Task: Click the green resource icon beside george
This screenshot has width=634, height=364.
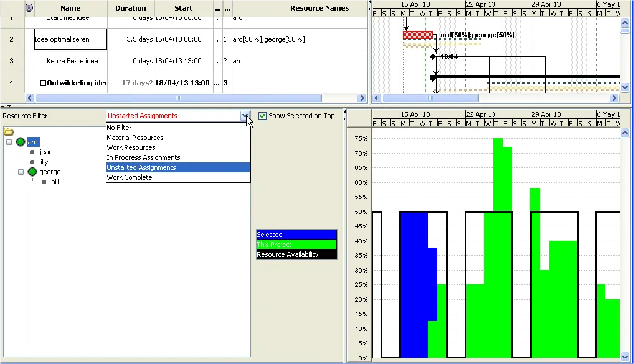Action: click(x=32, y=172)
